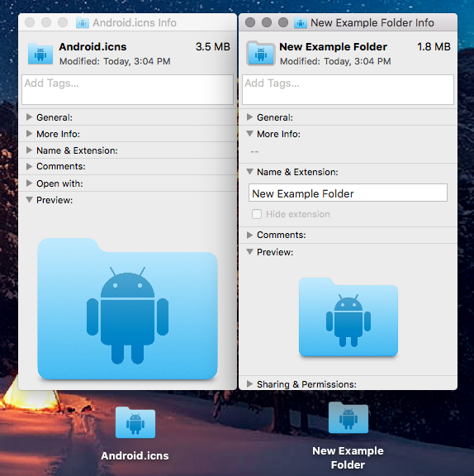The height and width of the screenshot is (476, 474).
Task: Click the Android.icns header folder icon
Action: click(x=40, y=54)
